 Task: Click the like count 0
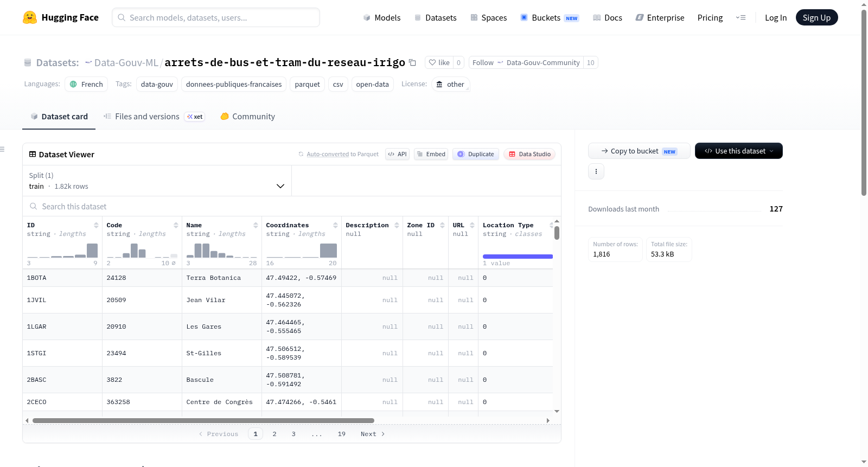pyautogui.click(x=458, y=62)
